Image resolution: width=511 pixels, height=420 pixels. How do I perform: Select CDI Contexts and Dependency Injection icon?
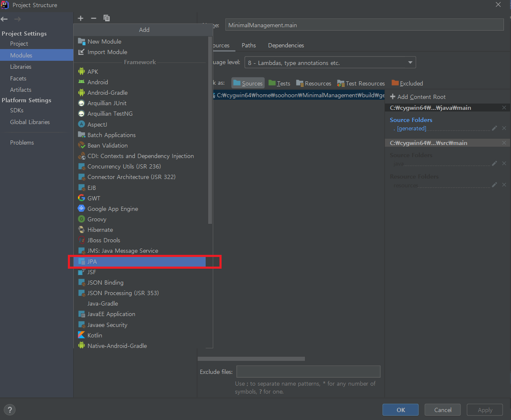coord(81,156)
